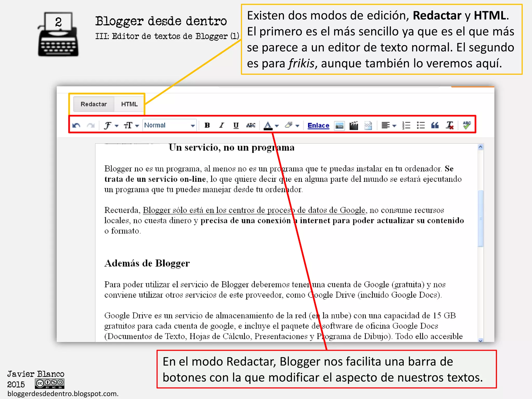Expand the alignment dropdown arrow

394,126
